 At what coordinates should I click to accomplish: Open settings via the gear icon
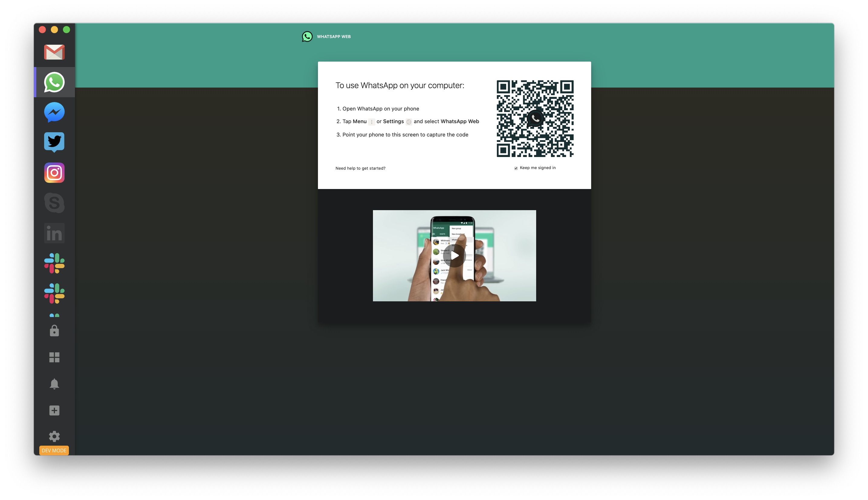pyautogui.click(x=54, y=437)
